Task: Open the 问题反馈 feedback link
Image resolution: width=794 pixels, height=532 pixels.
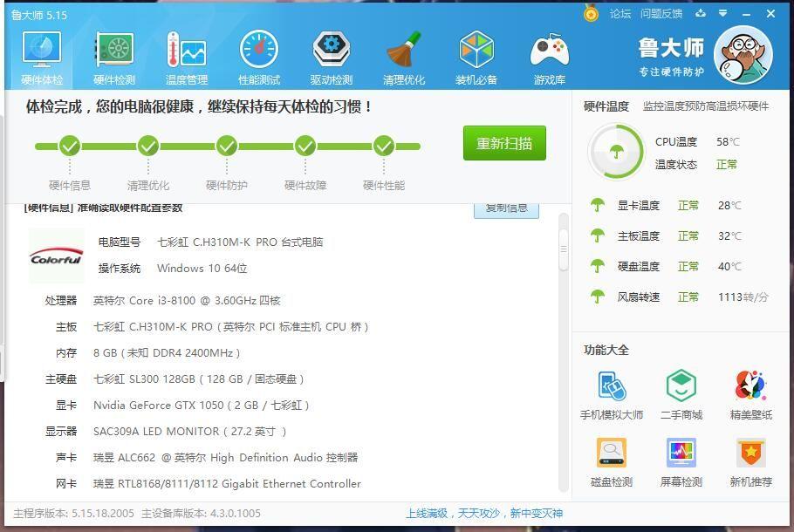Action: pos(661,14)
